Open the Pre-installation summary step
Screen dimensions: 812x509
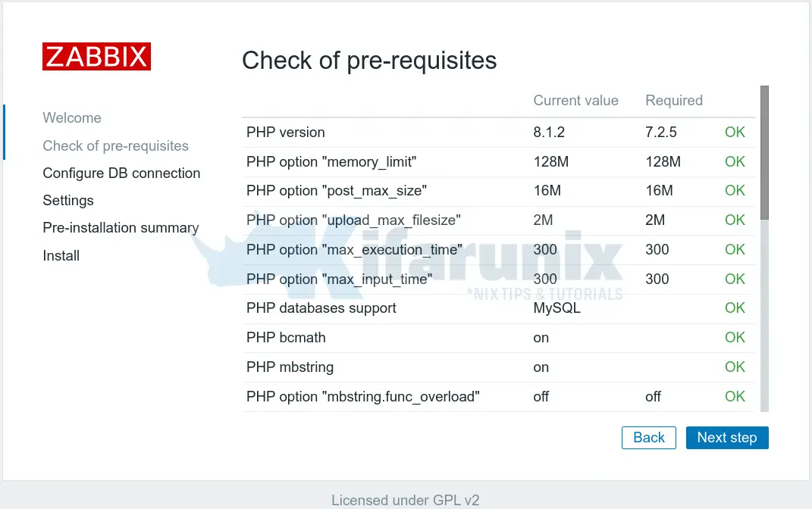click(x=121, y=228)
